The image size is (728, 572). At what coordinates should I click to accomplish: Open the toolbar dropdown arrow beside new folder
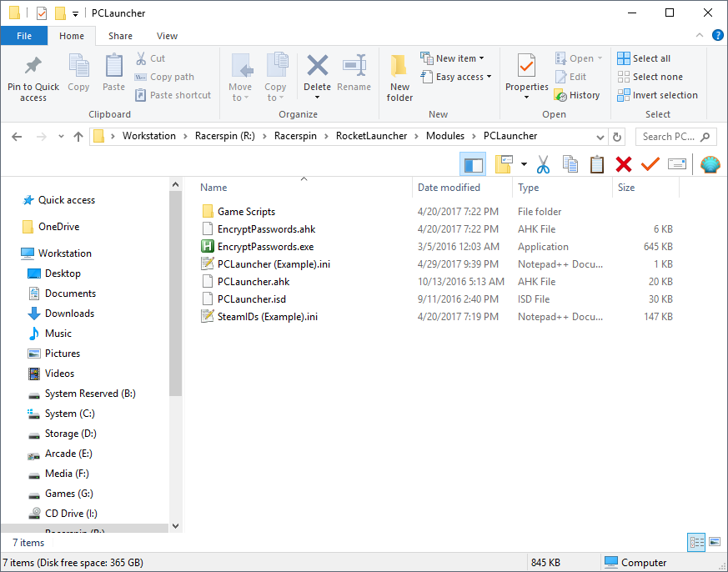pos(524,164)
